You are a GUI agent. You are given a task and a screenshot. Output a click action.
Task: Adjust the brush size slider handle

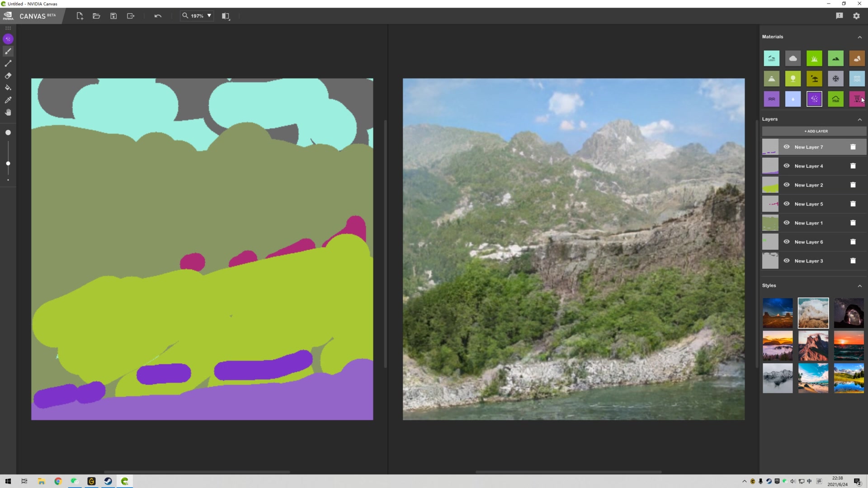8,163
